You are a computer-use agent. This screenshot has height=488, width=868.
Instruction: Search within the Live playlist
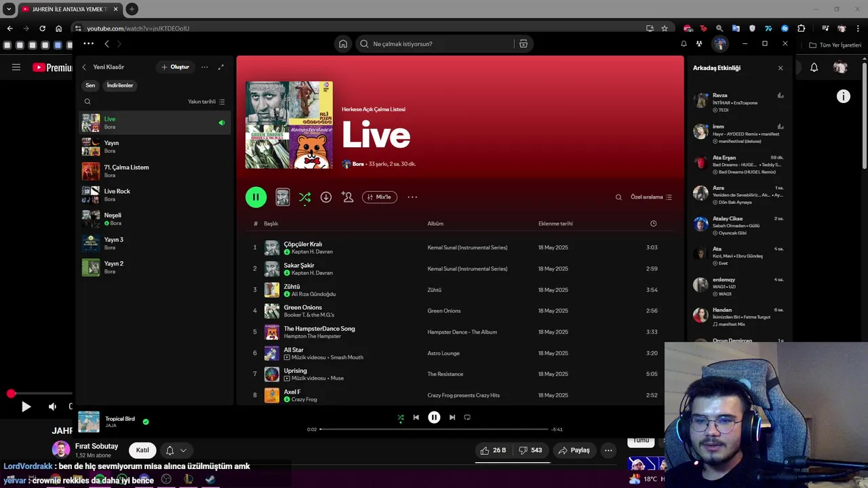[618, 197]
